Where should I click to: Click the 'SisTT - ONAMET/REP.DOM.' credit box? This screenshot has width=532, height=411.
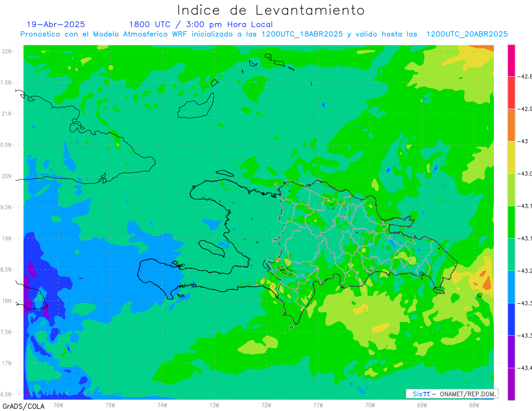click(452, 394)
